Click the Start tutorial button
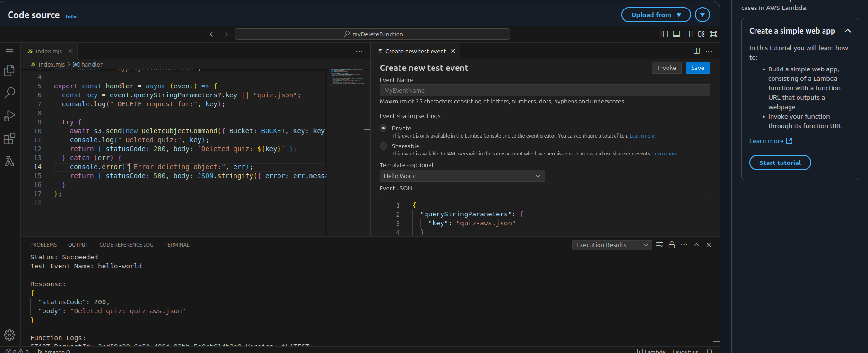 [780, 163]
